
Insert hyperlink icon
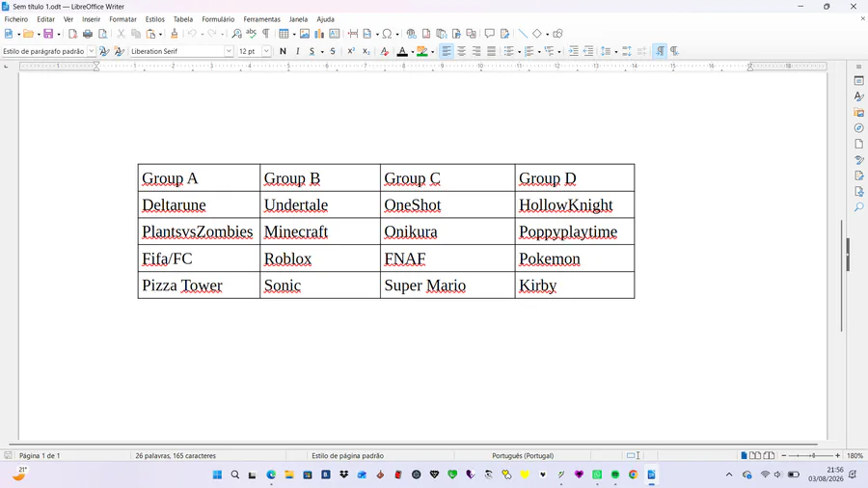[x=411, y=34]
